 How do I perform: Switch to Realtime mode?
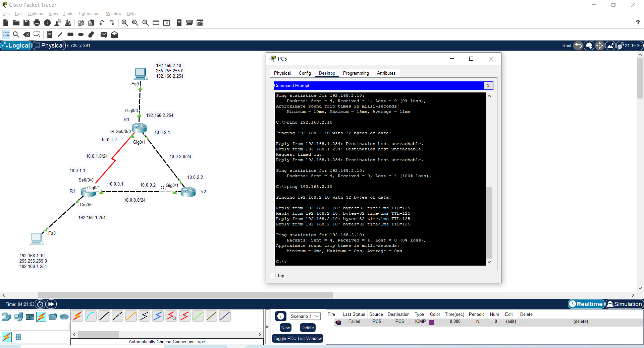(x=586, y=304)
